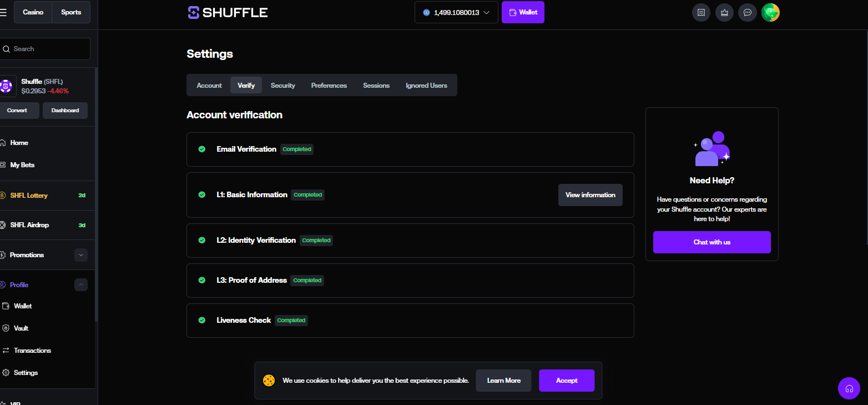Click the SHFL price $0.2953

tap(33, 91)
